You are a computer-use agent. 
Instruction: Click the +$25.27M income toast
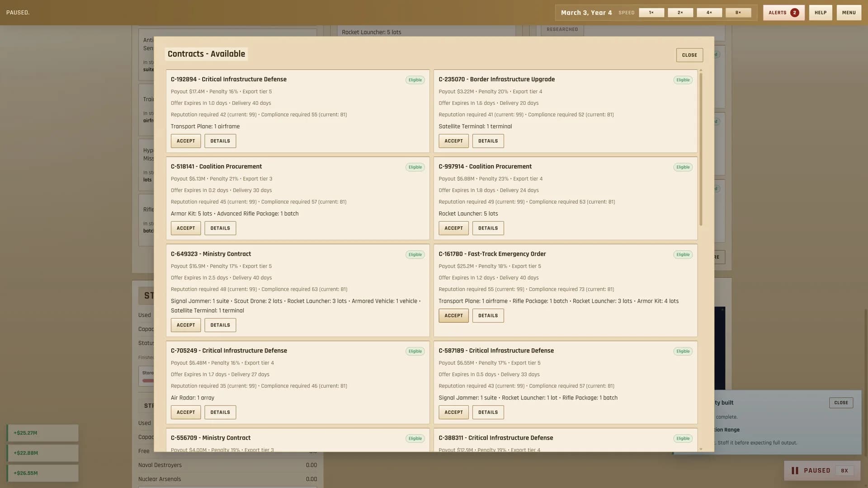coord(42,433)
